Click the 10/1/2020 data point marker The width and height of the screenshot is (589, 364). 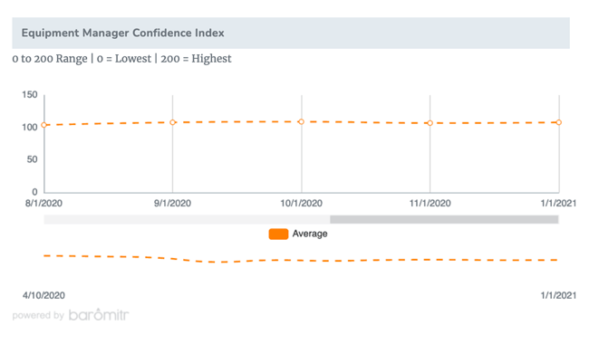[302, 121]
